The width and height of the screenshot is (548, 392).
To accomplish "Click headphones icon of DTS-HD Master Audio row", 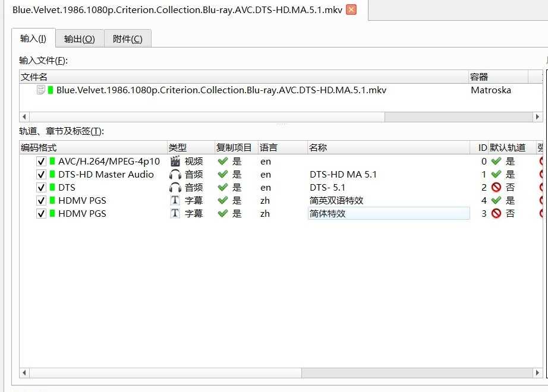I will [175, 175].
